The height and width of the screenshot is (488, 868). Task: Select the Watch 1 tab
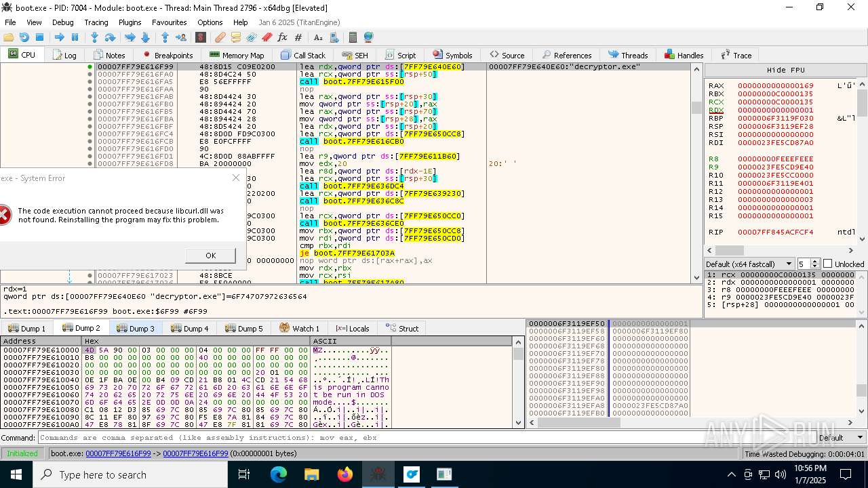(299, 328)
